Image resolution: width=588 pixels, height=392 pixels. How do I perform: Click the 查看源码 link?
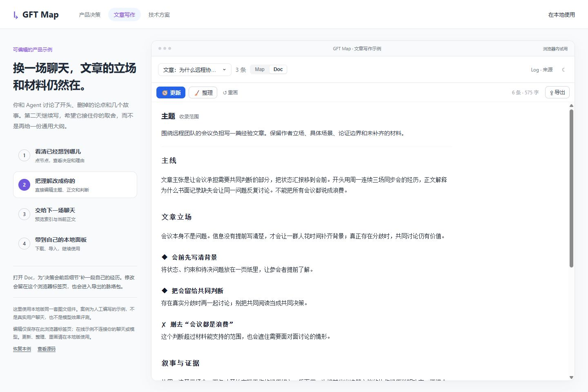tap(47, 349)
